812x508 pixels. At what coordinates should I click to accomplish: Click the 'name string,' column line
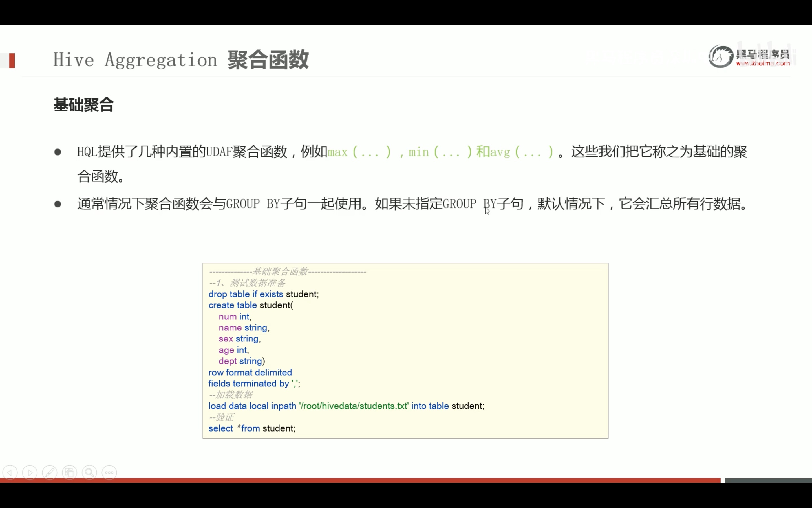coord(244,328)
